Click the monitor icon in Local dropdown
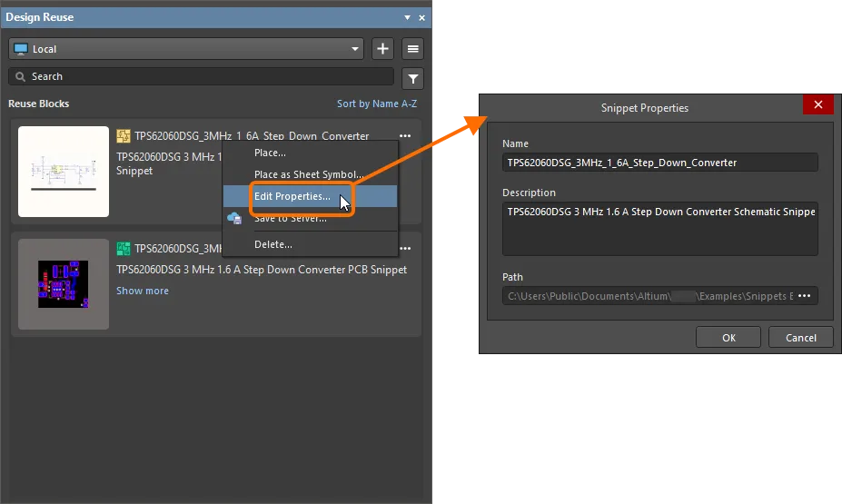Viewport: 842px width, 504px height. click(21, 49)
